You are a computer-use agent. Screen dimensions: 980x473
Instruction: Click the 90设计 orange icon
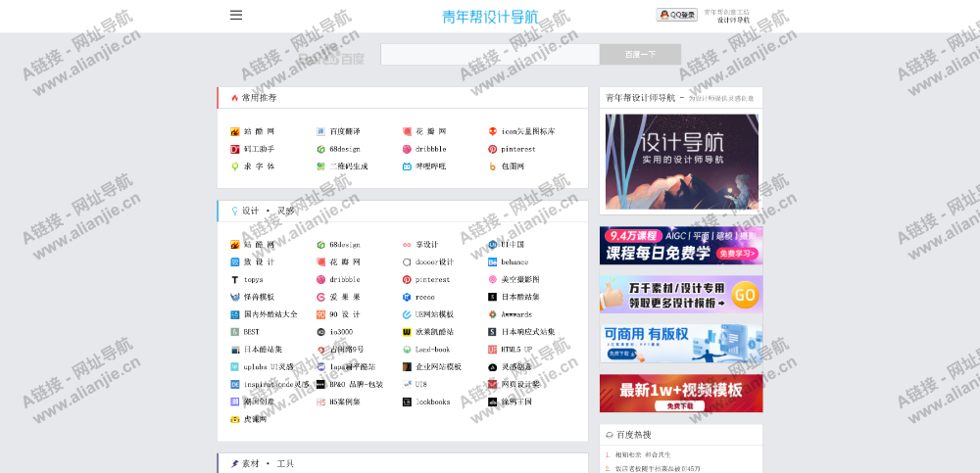pos(320,315)
